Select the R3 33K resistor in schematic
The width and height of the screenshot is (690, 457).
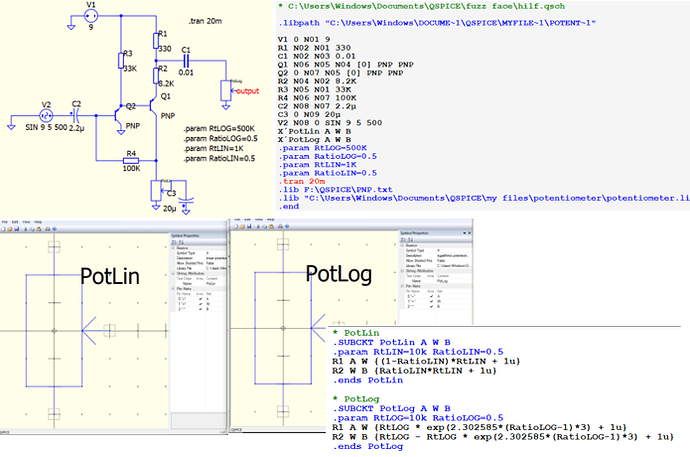click(x=121, y=61)
